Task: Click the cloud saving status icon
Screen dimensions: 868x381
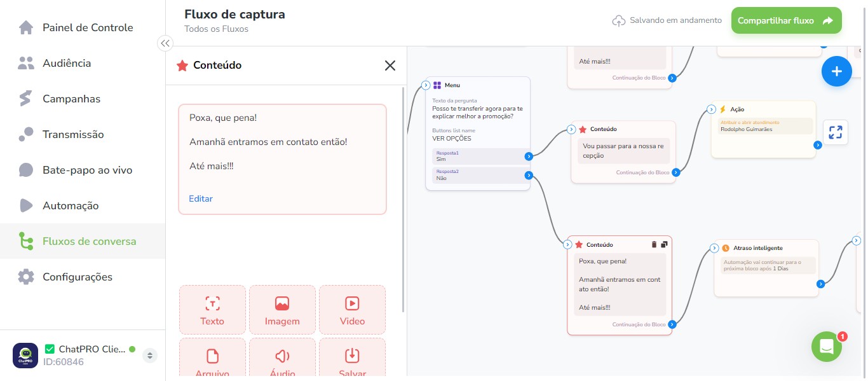Action: click(x=618, y=21)
